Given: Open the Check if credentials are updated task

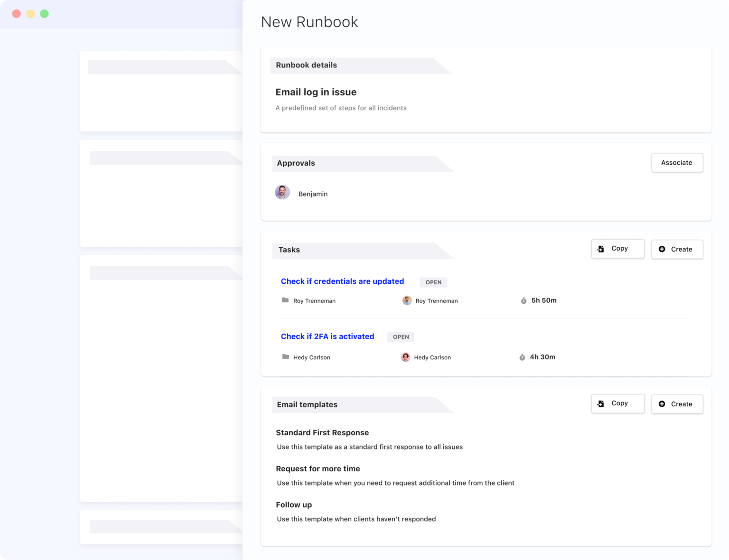Looking at the screenshot, I should point(342,281).
